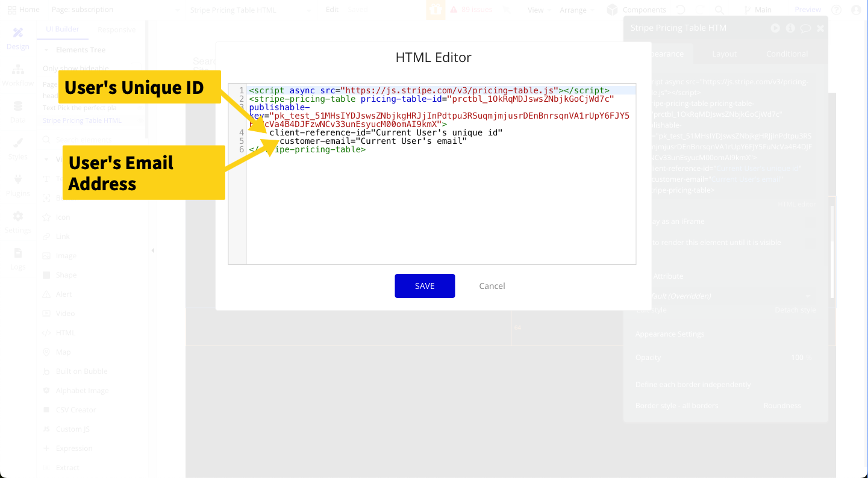Toggle the render until visible checkbox
This screenshot has width=868, height=478.
click(x=809, y=243)
